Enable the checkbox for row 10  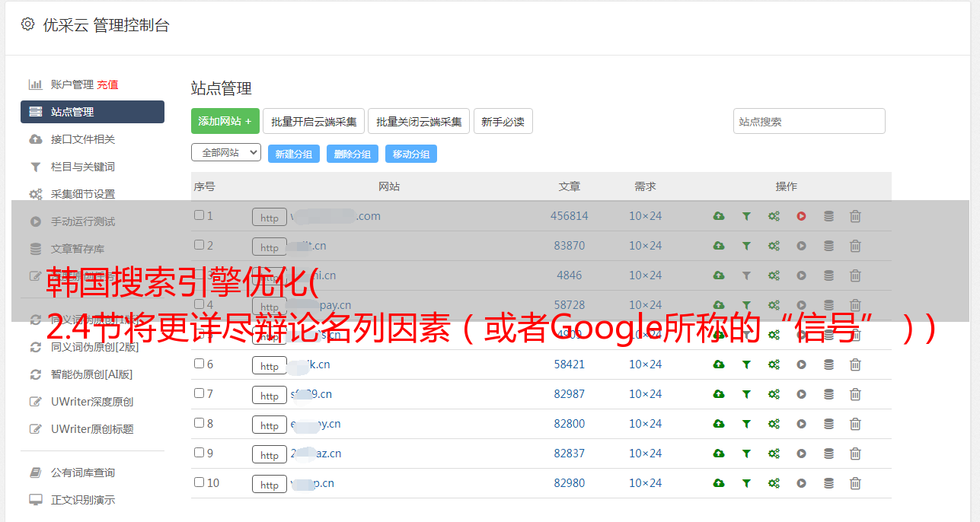click(200, 482)
